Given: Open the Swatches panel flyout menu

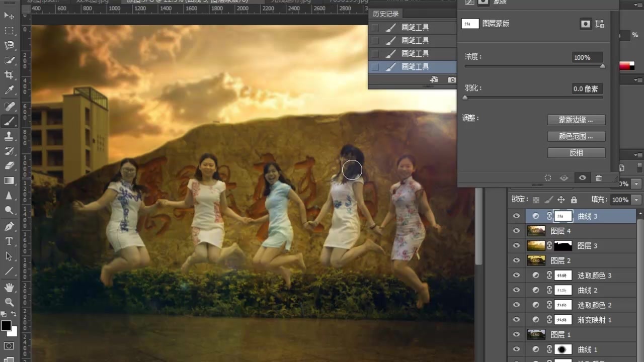Looking at the screenshot, I should 638,80.
